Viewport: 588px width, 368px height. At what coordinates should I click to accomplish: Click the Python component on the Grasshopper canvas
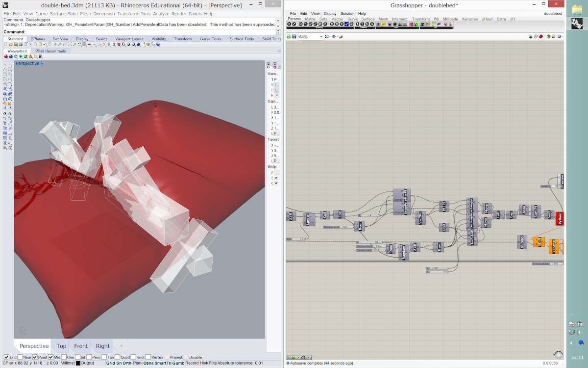coord(560,219)
